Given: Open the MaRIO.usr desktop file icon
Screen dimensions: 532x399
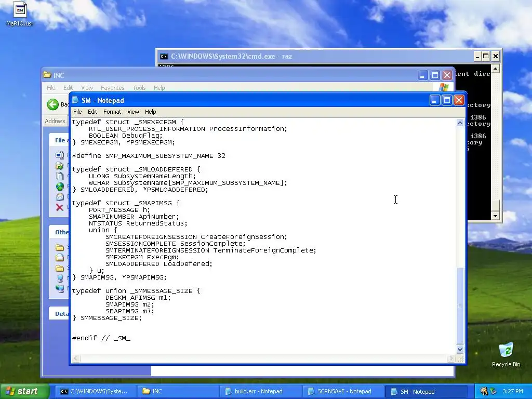Looking at the screenshot, I should click(20, 14).
